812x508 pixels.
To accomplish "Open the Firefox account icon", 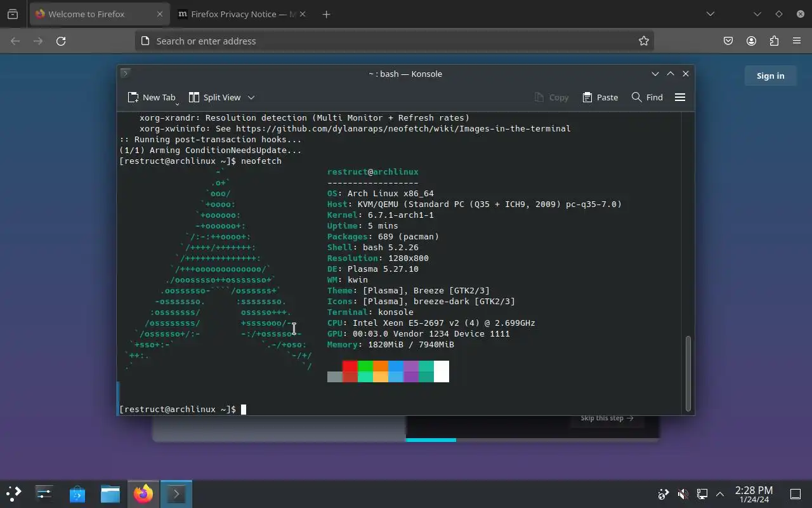I will pyautogui.click(x=751, y=41).
